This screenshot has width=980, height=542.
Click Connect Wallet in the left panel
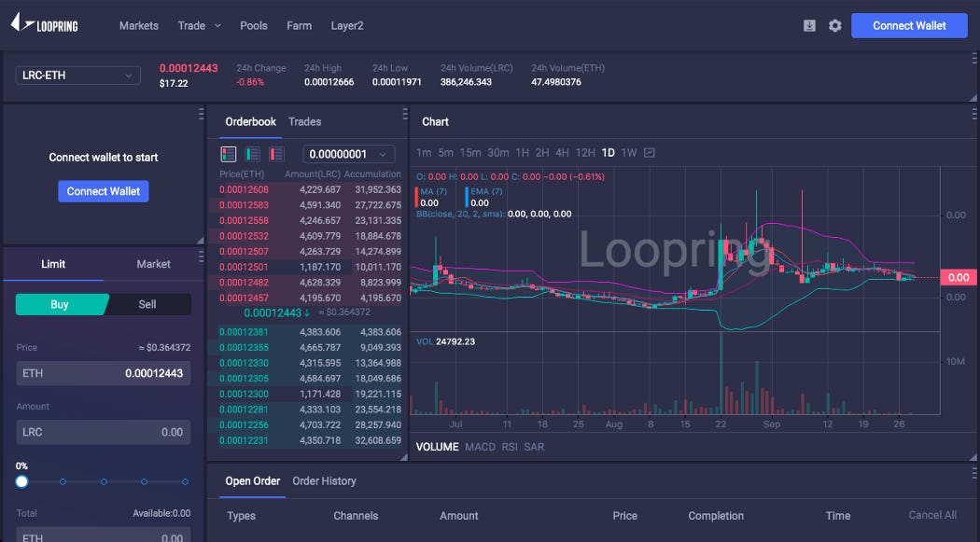click(x=103, y=191)
